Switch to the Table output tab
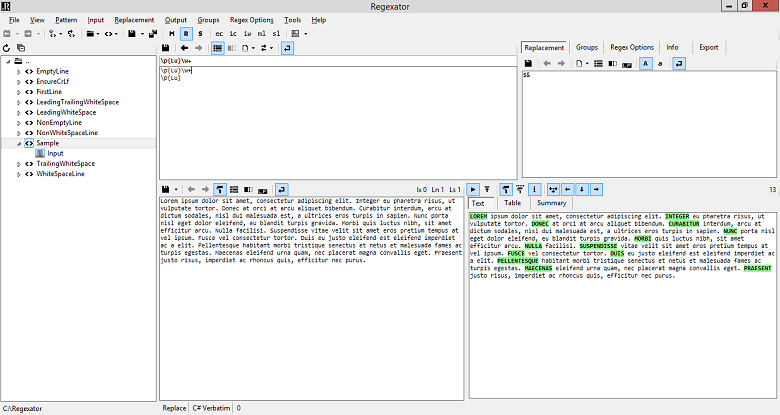The width and height of the screenshot is (780, 415). [x=512, y=203]
